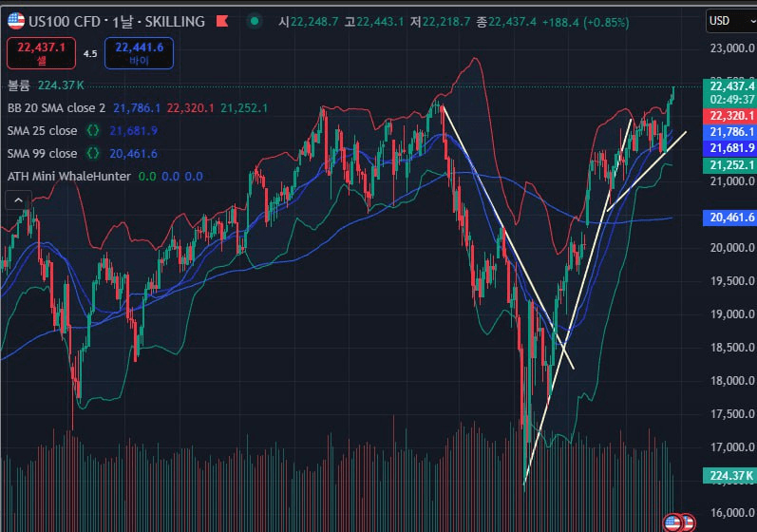Screen dimensions: 757x532
Task: Click the green 21,252.1 lower band label
Action: pyautogui.click(x=731, y=165)
